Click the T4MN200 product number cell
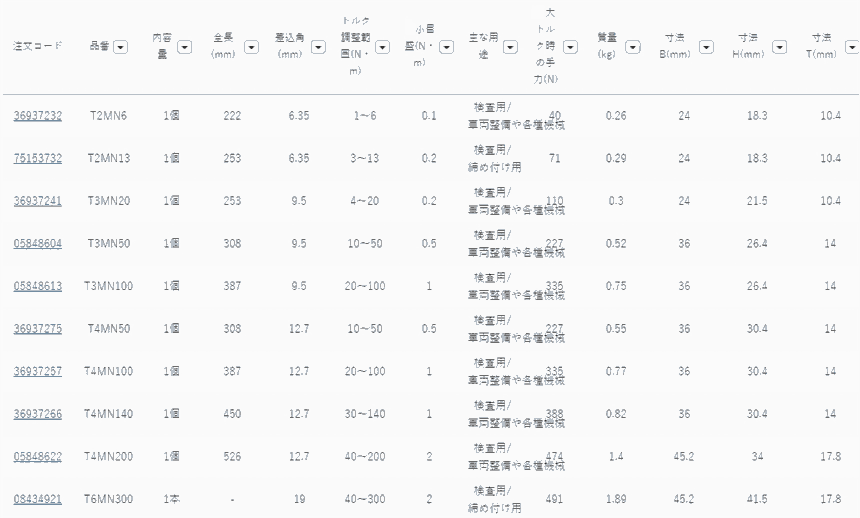This screenshot has height=518, width=860. tap(108, 456)
